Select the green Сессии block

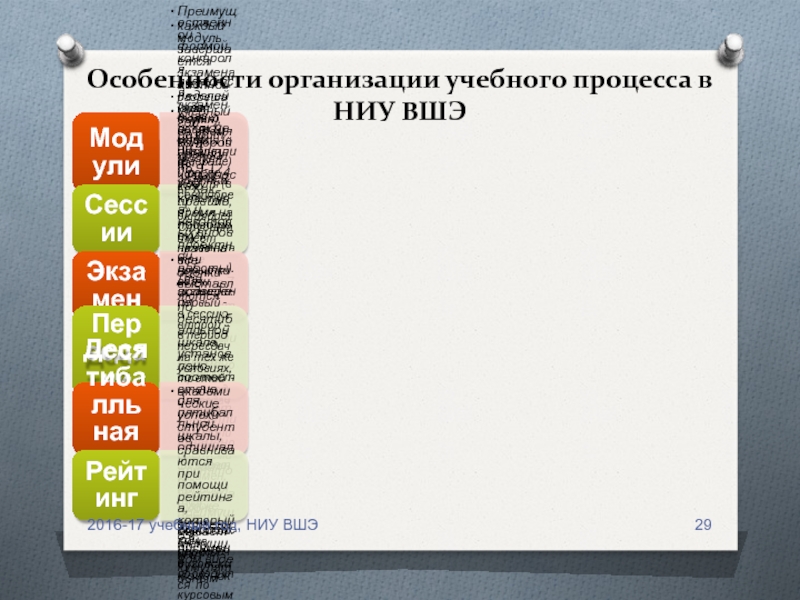116,218
